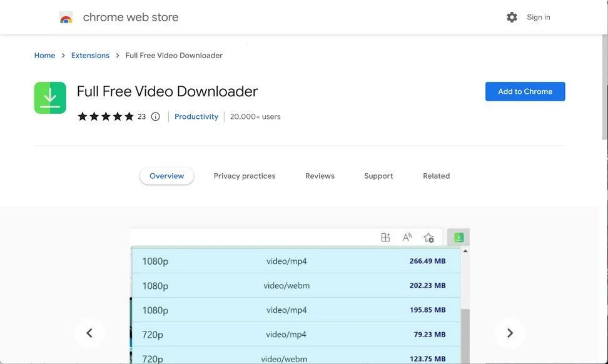Screen dimensions: 608x364
Task: Click the 20,000+ users text
Action: [255, 117]
